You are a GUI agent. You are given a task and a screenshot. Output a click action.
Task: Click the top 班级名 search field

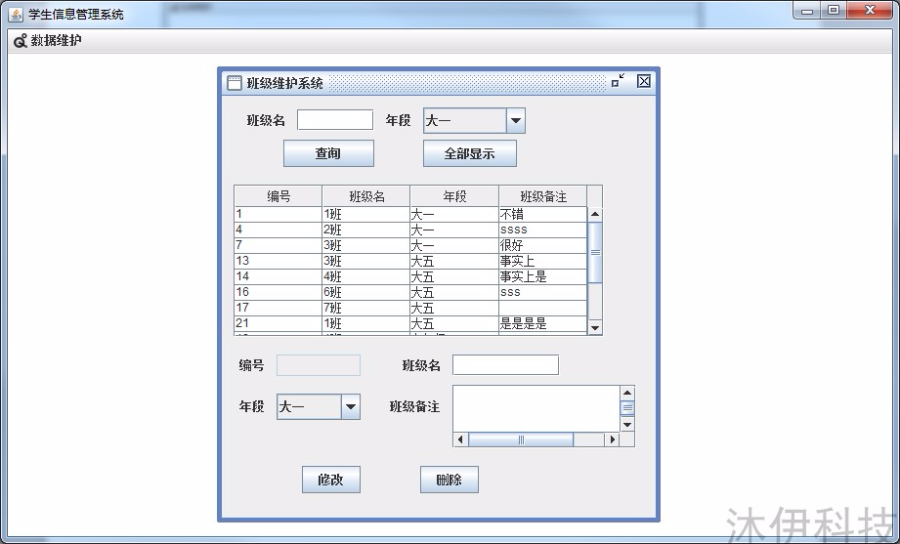(x=335, y=120)
